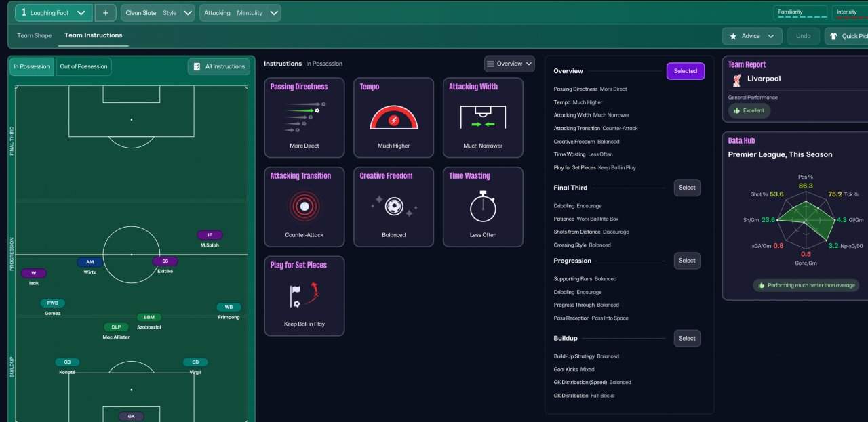Click the Quick Pick button
868x422 pixels.
[847, 36]
